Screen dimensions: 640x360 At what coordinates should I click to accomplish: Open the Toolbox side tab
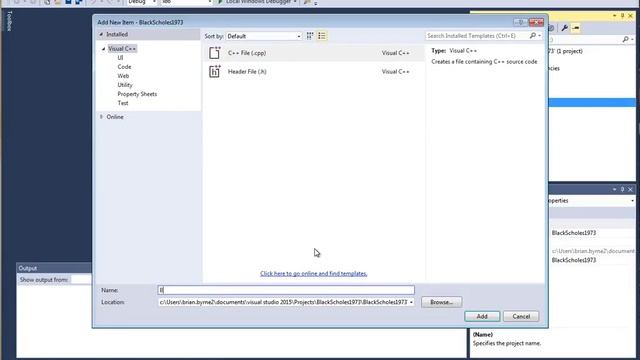pyautogui.click(x=10, y=21)
